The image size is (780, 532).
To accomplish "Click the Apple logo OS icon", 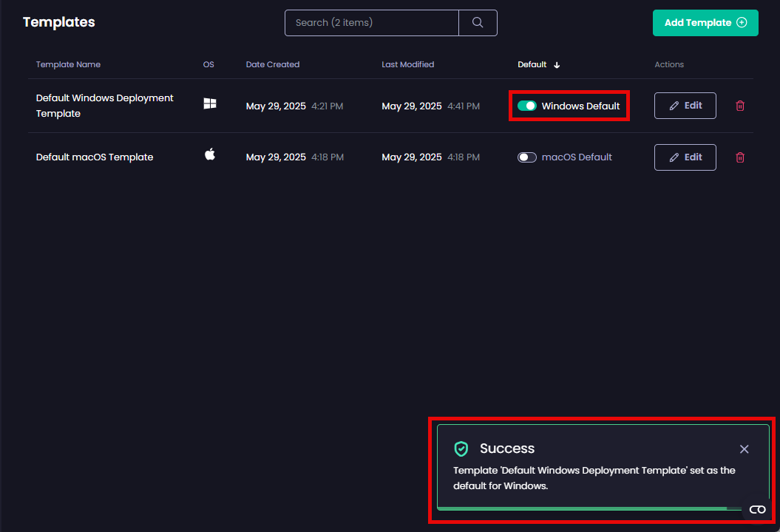I will [210, 154].
